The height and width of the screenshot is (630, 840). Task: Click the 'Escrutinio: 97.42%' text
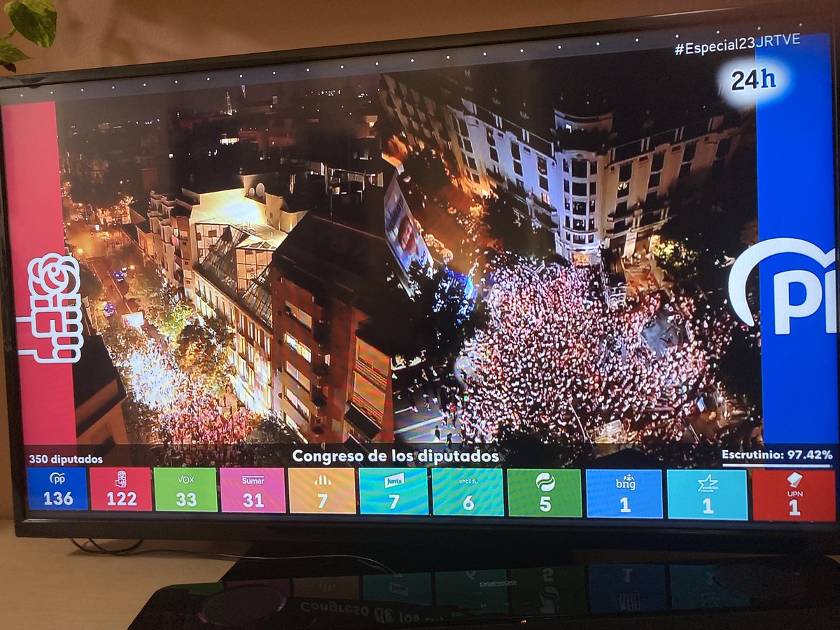(777, 454)
